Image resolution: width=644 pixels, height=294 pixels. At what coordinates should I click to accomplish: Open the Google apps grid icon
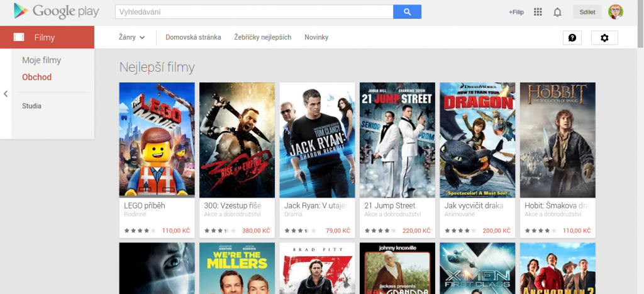pos(538,12)
